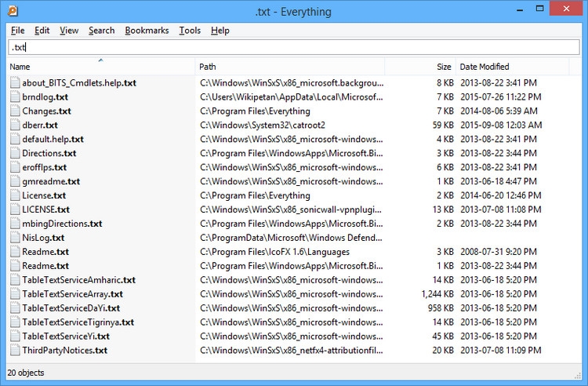Click file icon next to TableTextServiceTigrinya.txt

pos(15,322)
